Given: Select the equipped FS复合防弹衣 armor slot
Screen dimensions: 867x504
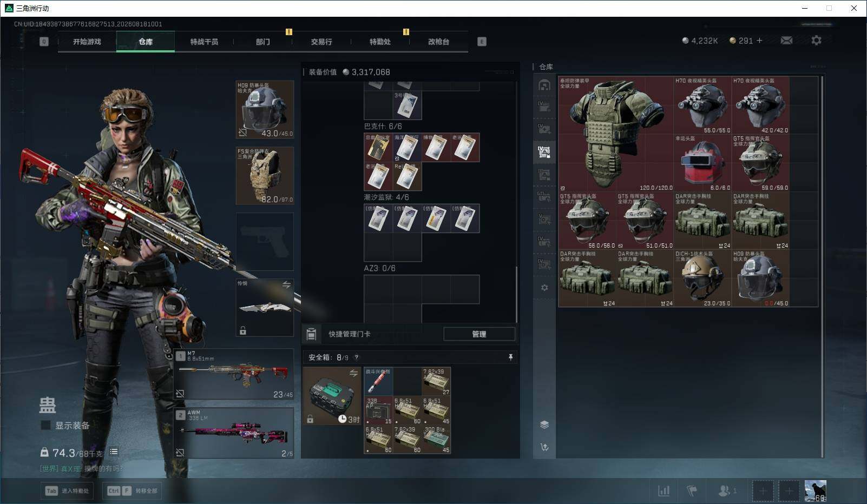Looking at the screenshot, I should (x=265, y=176).
